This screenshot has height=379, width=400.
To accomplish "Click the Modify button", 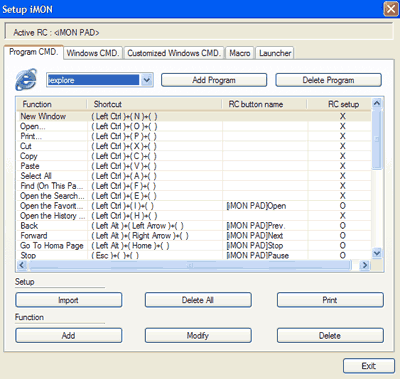I will point(198,335).
